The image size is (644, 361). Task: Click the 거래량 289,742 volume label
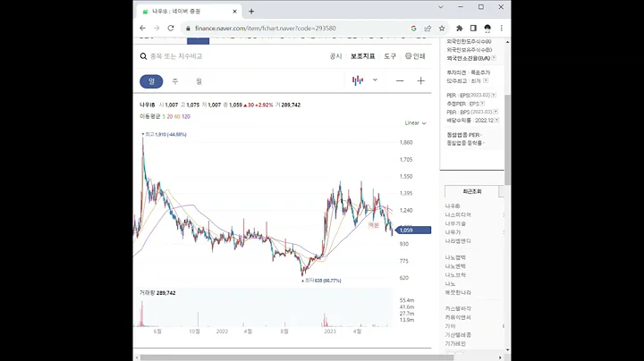[x=157, y=293]
